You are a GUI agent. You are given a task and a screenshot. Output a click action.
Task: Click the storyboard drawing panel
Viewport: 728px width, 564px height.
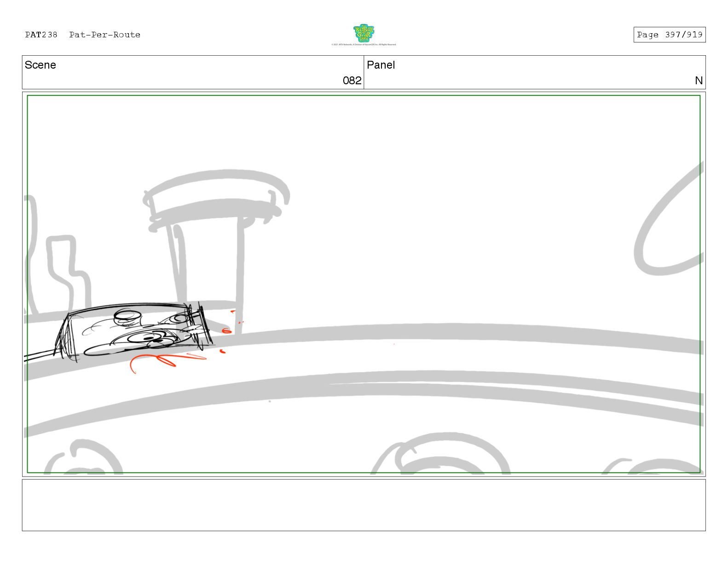pyautogui.click(x=364, y=284)
